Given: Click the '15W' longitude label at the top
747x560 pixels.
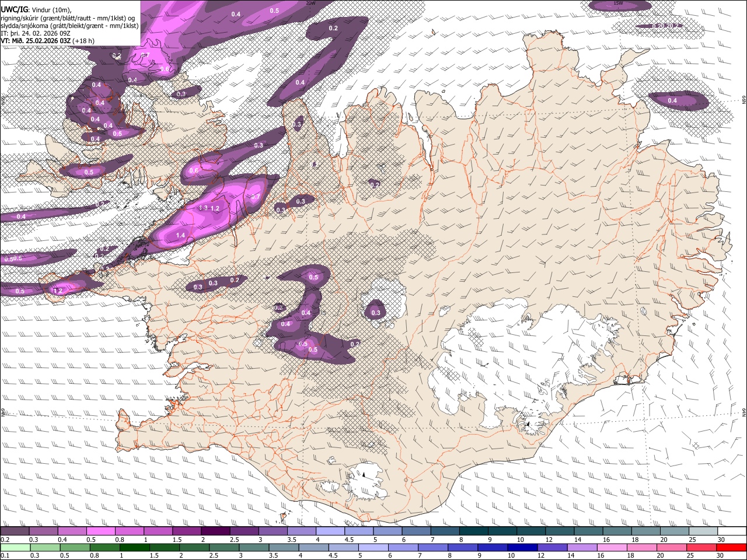Looking at the screenshot, I should click(617, 3).
